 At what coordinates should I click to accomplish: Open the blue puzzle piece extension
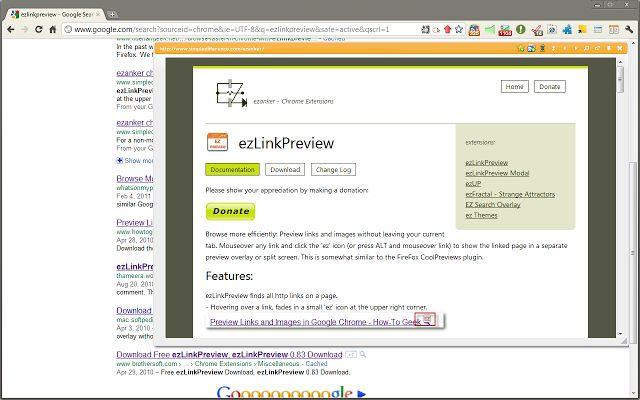point(567,29)
